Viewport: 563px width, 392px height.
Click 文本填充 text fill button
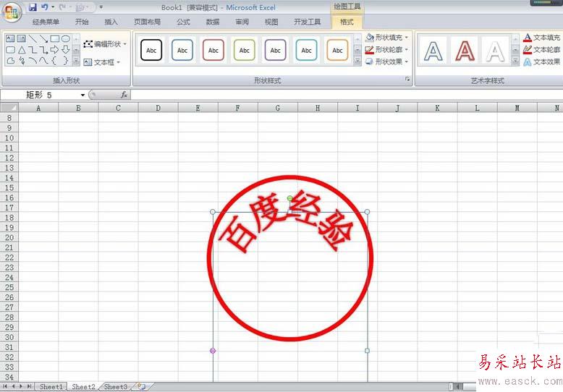pos(542,38)
